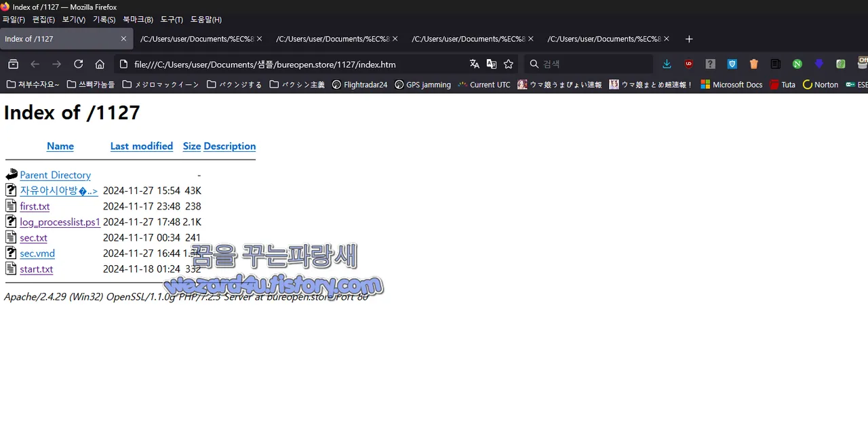Sort listing by Name column
The width and height of the screenshot is (868, 440).
pyautogui.click(x=60, y=146)
